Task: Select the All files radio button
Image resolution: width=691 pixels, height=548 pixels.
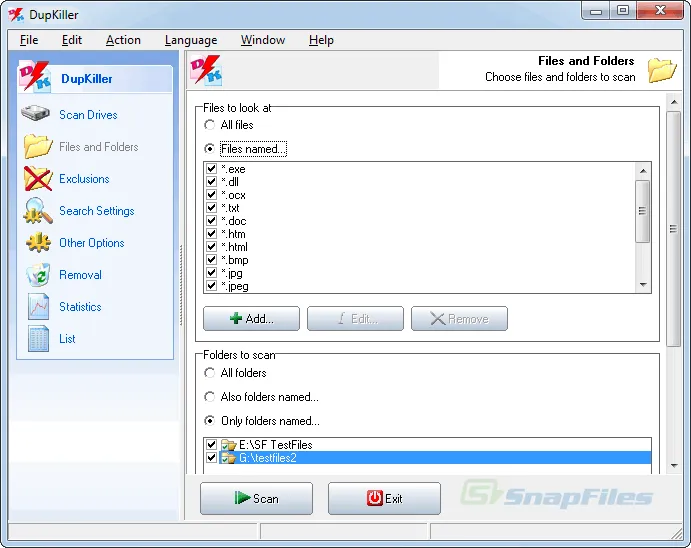Action: tap(209, 125)
